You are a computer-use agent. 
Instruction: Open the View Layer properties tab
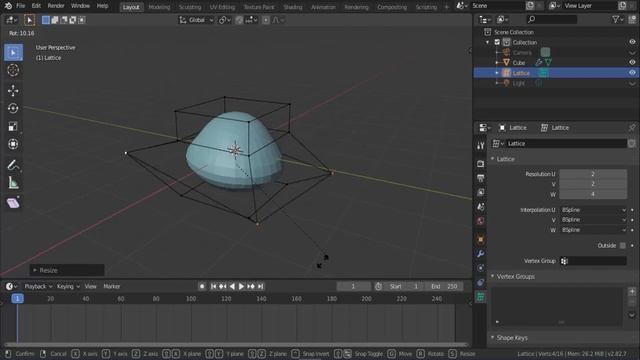(x=480, y=192)
